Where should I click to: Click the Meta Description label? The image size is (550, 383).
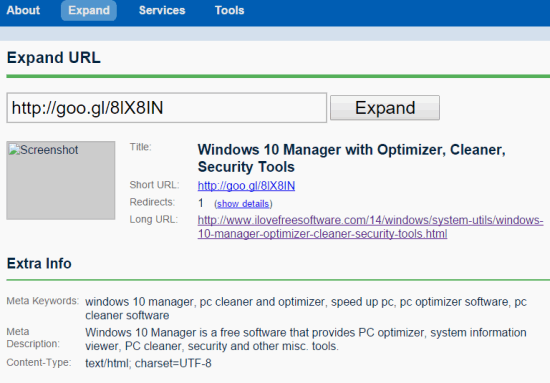pyautogui.click(x=33, y=338)
